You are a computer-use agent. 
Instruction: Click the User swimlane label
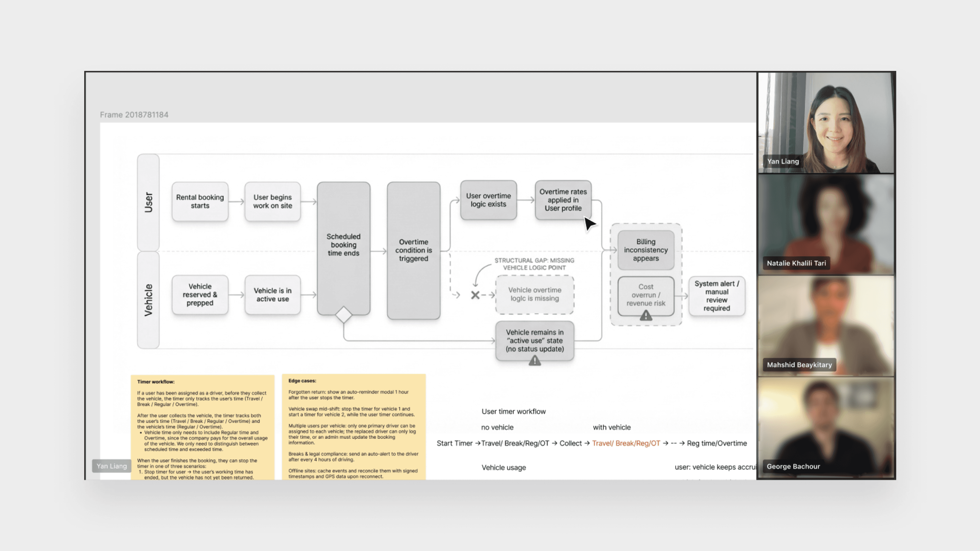(x=148, y=202)
